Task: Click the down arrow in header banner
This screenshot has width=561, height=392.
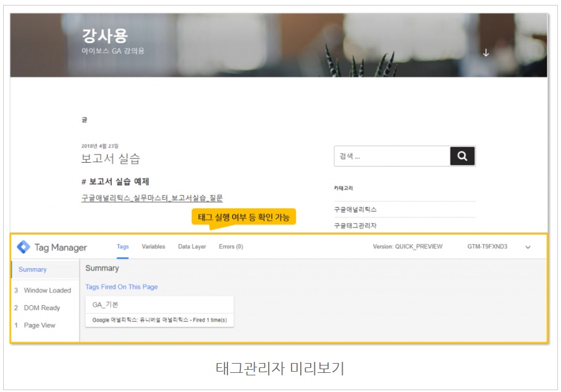Action: 486,53
